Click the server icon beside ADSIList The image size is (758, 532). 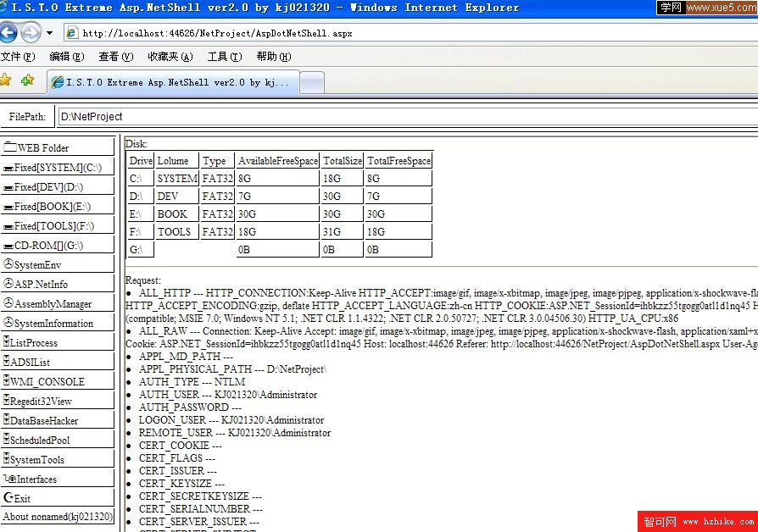click(6, 361)
